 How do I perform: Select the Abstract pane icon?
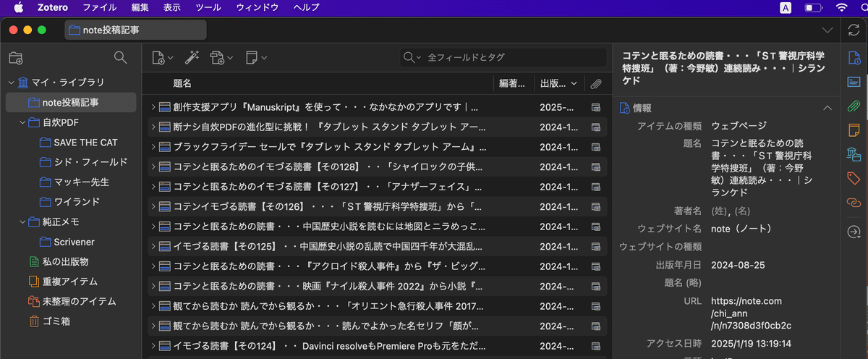[854, 82]
